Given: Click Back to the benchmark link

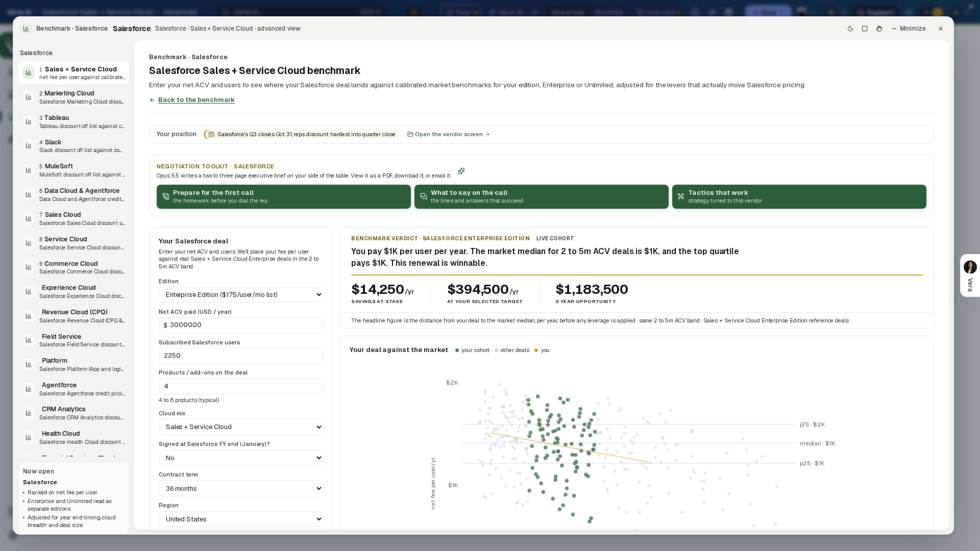Looking at the screenshot, I should point(197,100).
